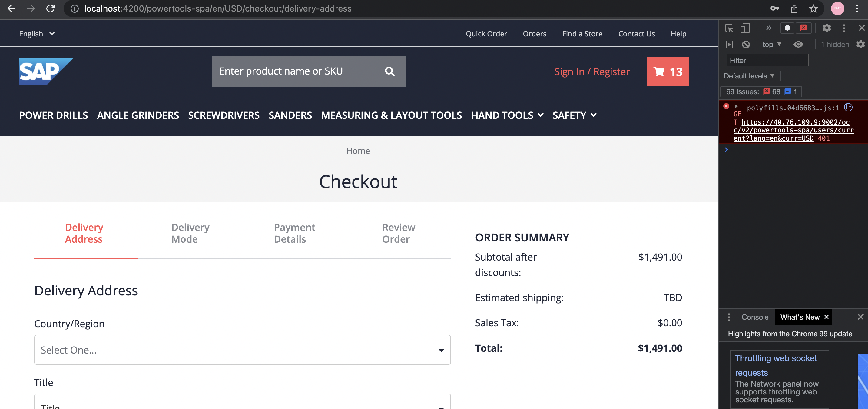The width and height of the screenshot is (868, 409).
Task: Show more DevTools tabs chevron
Action: click(x=768, y=28)
